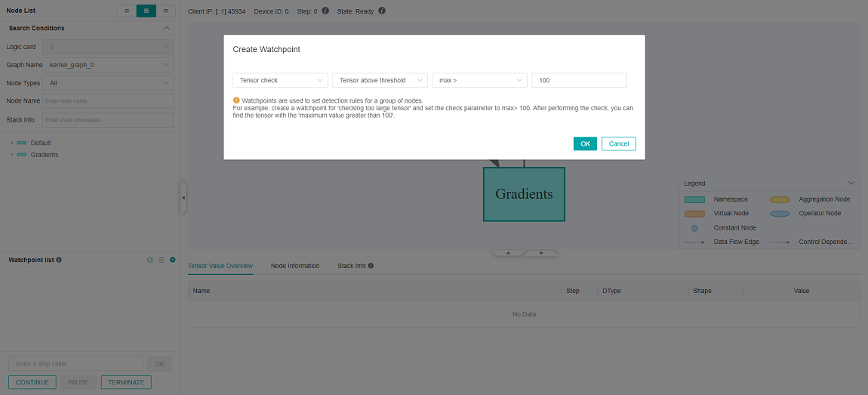This screenshot has width=868, height=395.
Task: Click the info icon on Stack Info tab
Action: [x=371, y=266]
